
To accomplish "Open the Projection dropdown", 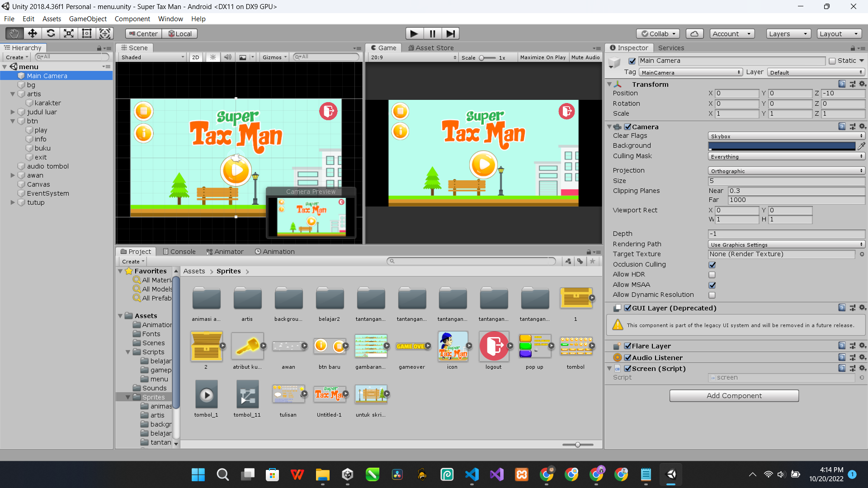I will [x=786, y=171].
